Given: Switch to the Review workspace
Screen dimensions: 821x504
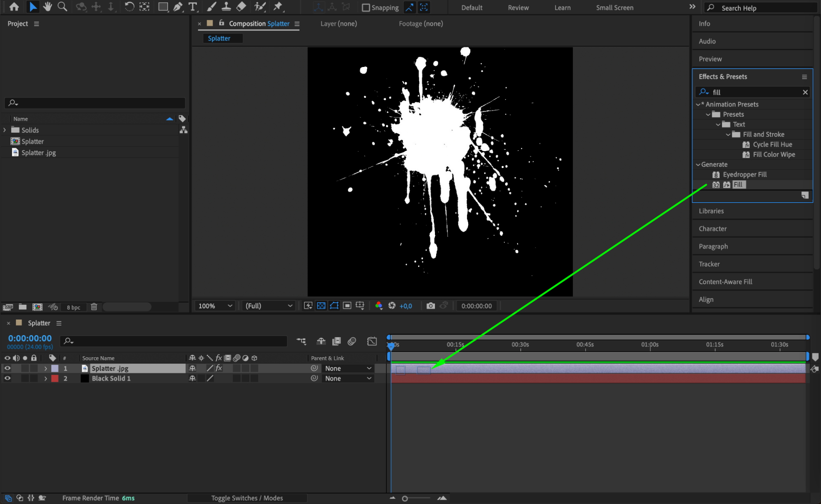Looking at the screenshot, I should tap(518, 7).
